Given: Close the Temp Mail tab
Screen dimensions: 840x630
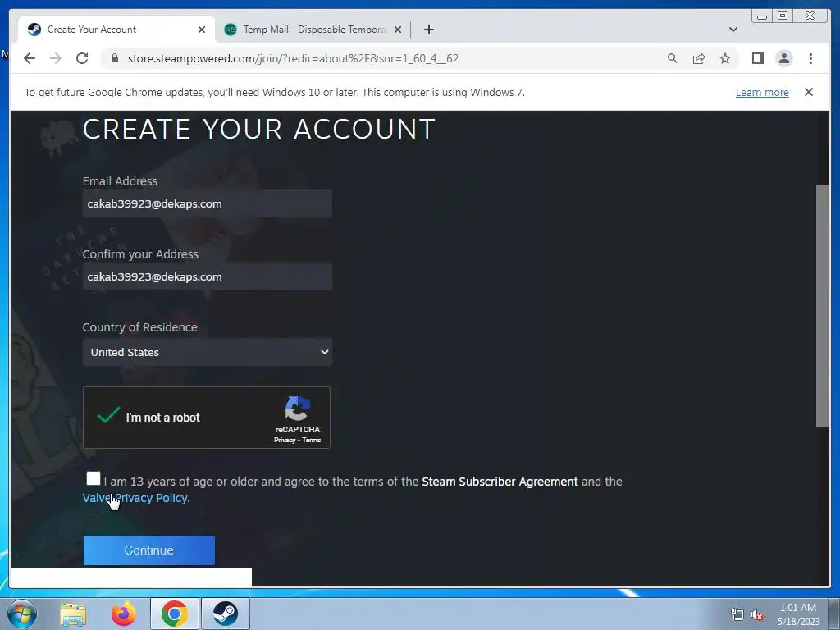Looking at the screenshot, I should pyautogui.click(x=398, y=30).
